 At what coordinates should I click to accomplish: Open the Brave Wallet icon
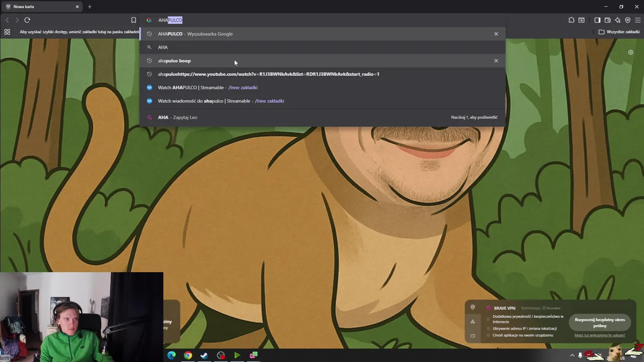pos(607,20)
